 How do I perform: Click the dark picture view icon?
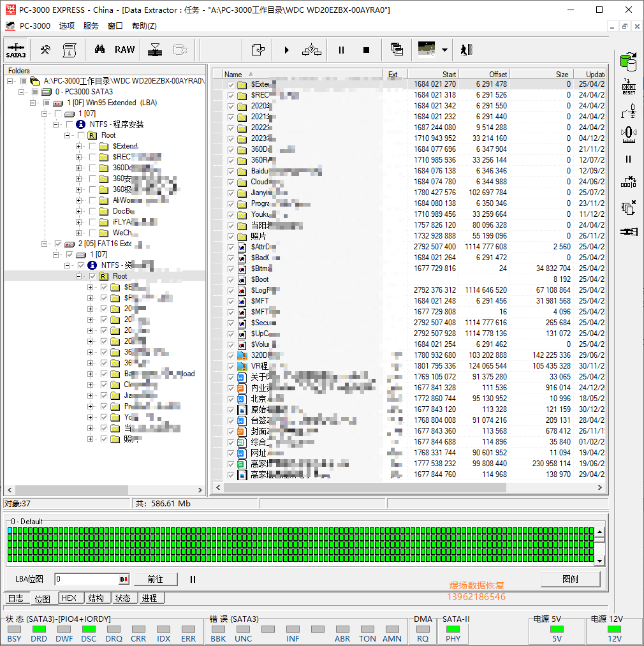click(427, 49)
